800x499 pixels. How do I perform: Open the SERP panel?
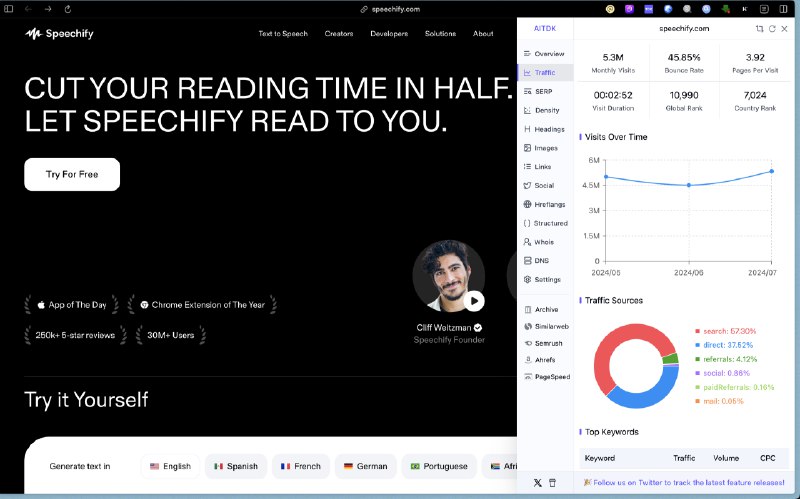coord(538,91)
